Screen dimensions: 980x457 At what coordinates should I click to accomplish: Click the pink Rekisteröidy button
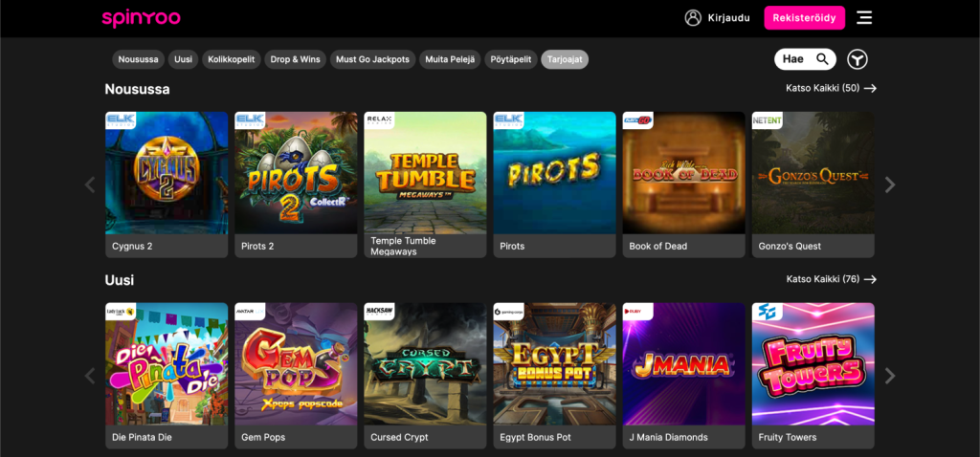point(804,18)
